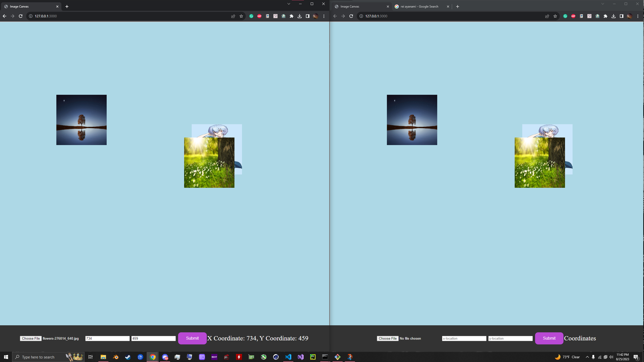The image size is (644, 362).
Task: Click Choose File button in right page
Action: (x=387, y=338)
